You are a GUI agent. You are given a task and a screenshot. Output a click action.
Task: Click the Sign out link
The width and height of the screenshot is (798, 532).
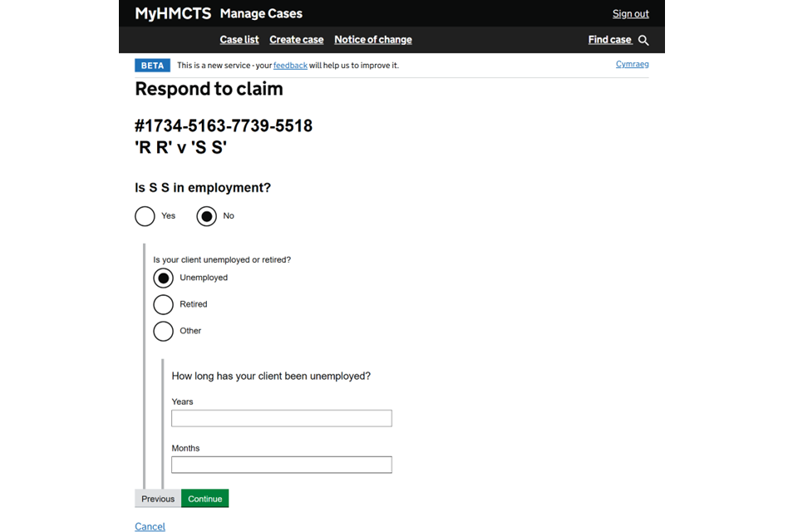click(630, 13)
